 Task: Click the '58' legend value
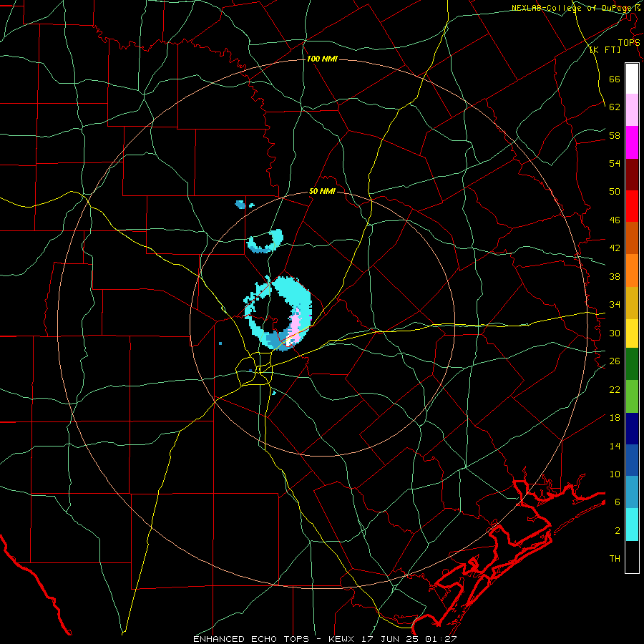[615, 135]
